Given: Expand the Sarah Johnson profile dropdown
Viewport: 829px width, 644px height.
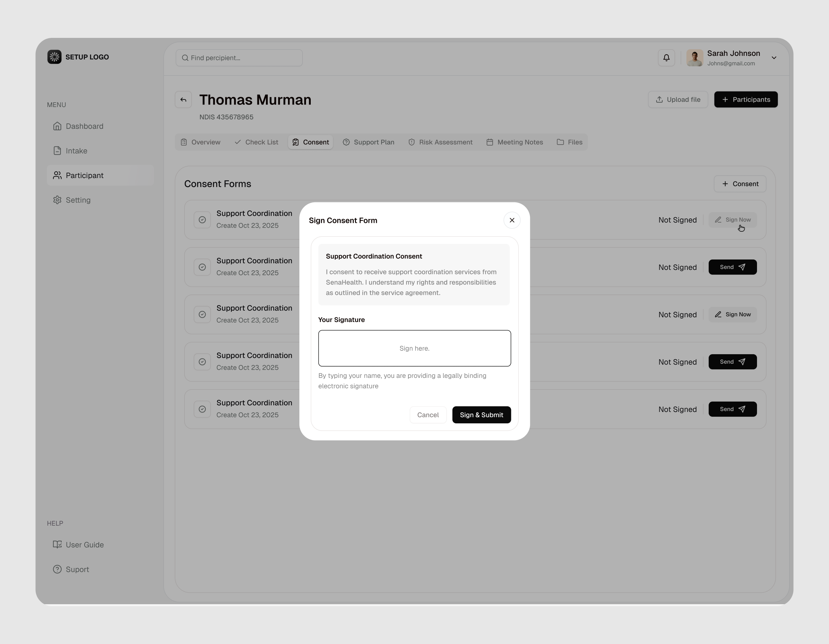Looking at the screenshot, I should coord(774,58).
